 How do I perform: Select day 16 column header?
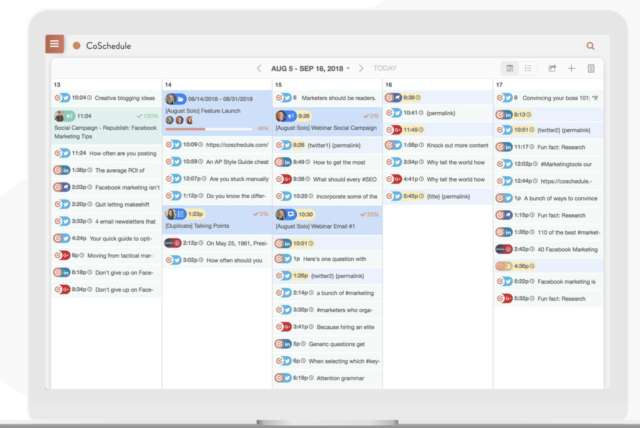point(389,84)
